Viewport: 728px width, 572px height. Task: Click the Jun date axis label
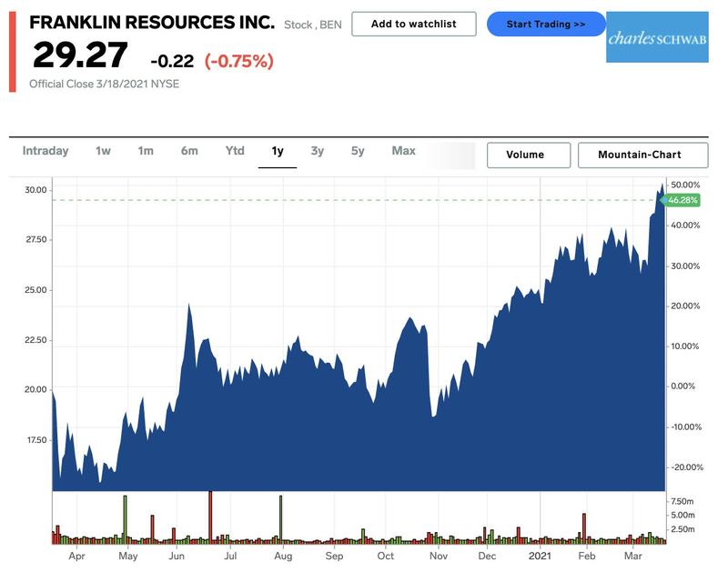(177, 557)
